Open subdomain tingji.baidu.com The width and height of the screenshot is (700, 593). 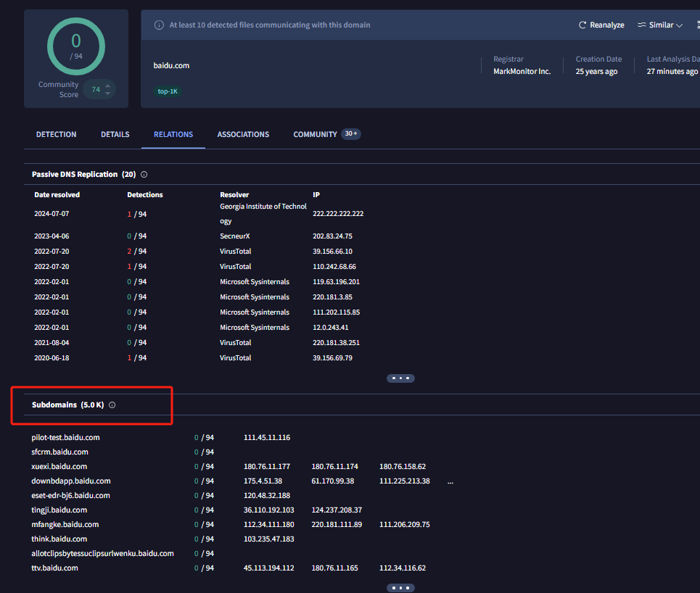pyautogui.click(x=59, y=510)
